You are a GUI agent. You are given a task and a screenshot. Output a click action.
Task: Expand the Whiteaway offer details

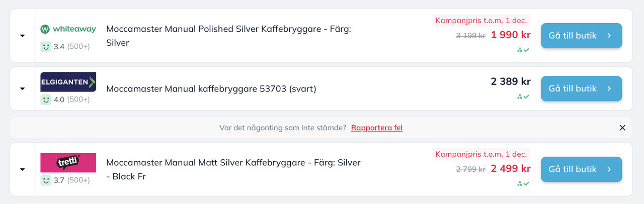point(22,36)
